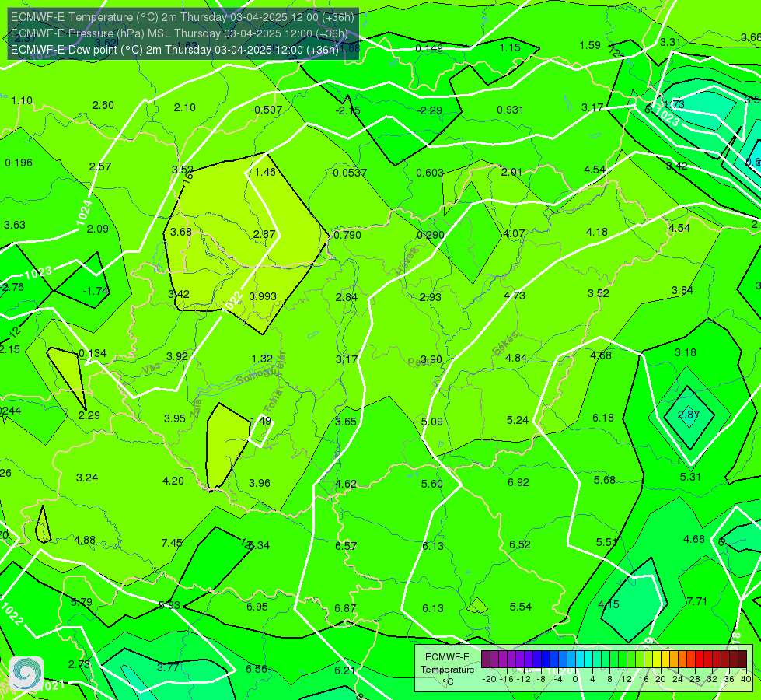Click the Tolna county label
Viewport: 761px width, 700px height.
274,401
